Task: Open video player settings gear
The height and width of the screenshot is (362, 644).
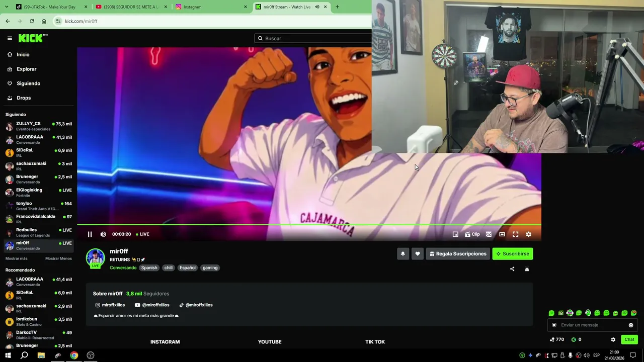Action: (x=528, y=234)
